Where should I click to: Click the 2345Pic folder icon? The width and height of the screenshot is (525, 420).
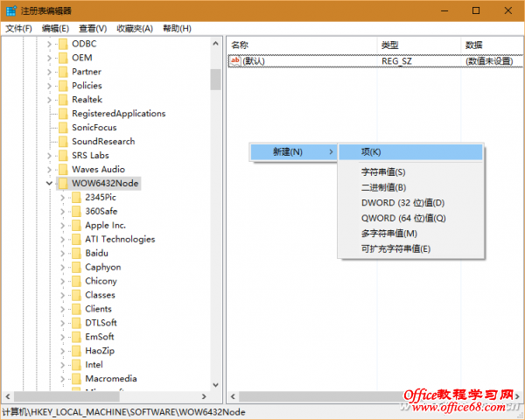pyautogui.click(x=76, y=198)
